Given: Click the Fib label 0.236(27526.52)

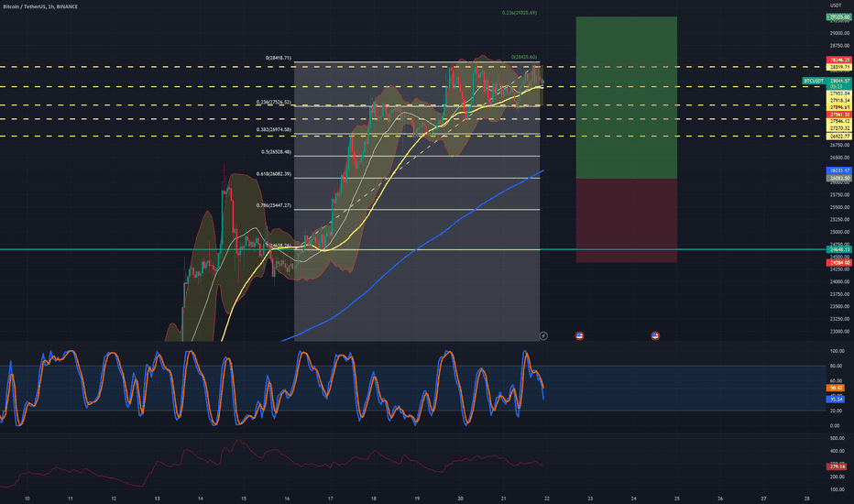Looking at the screenshot, I should pyautogui.click(x=273, y=103).
